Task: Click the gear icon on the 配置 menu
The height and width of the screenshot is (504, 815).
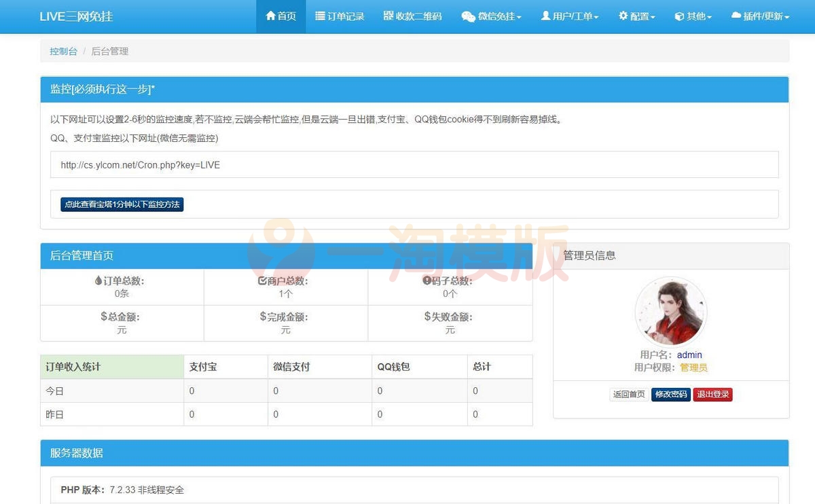Action: pos(624,16)
